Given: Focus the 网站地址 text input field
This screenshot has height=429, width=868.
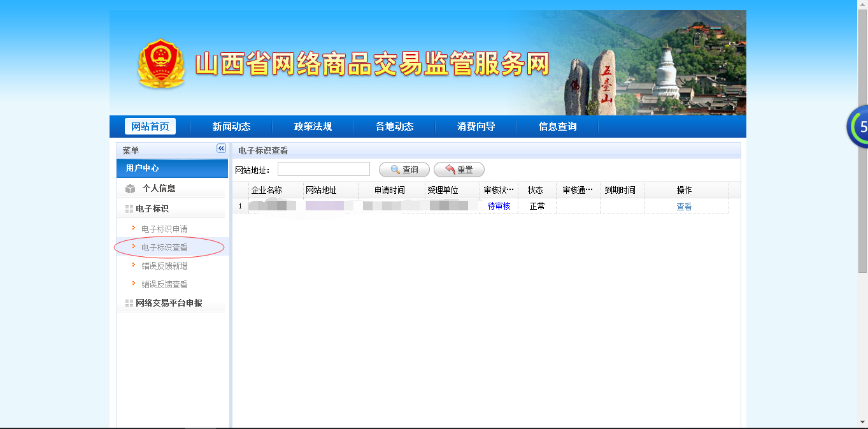Looking at the screenshot, I should coord(324,169).
